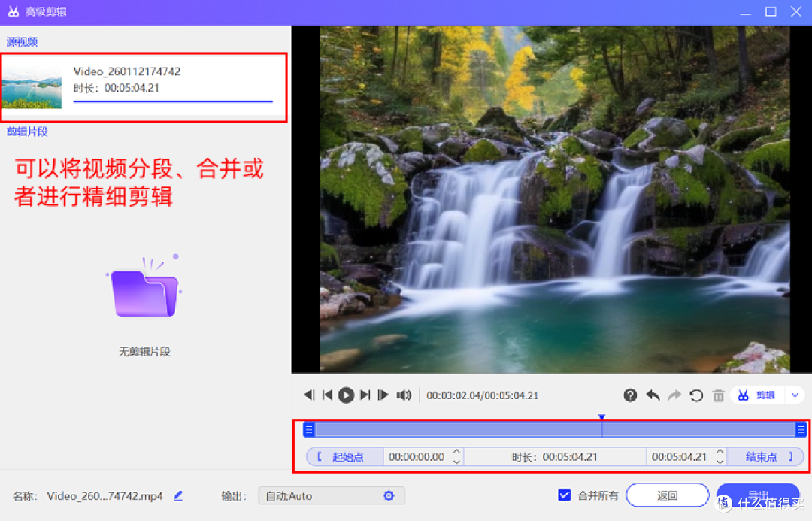Open output settings gear icon
This screenshot has width=812, height=521.
click(389, 496)
